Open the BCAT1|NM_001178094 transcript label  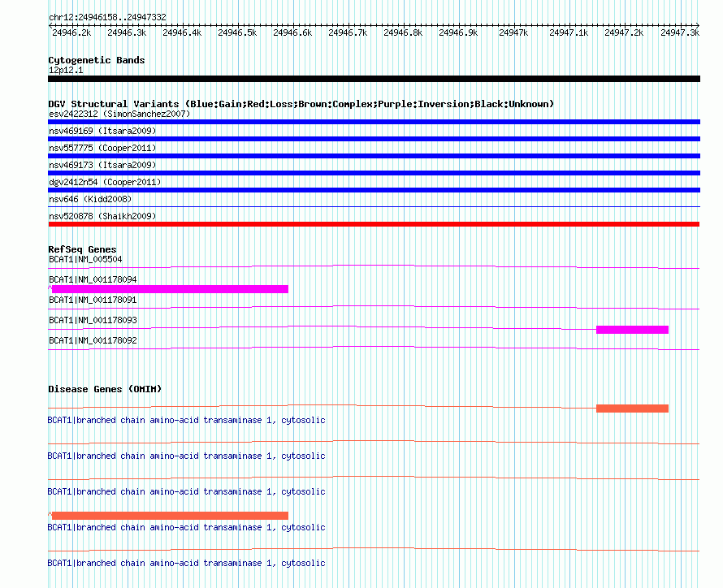(93, 279)
